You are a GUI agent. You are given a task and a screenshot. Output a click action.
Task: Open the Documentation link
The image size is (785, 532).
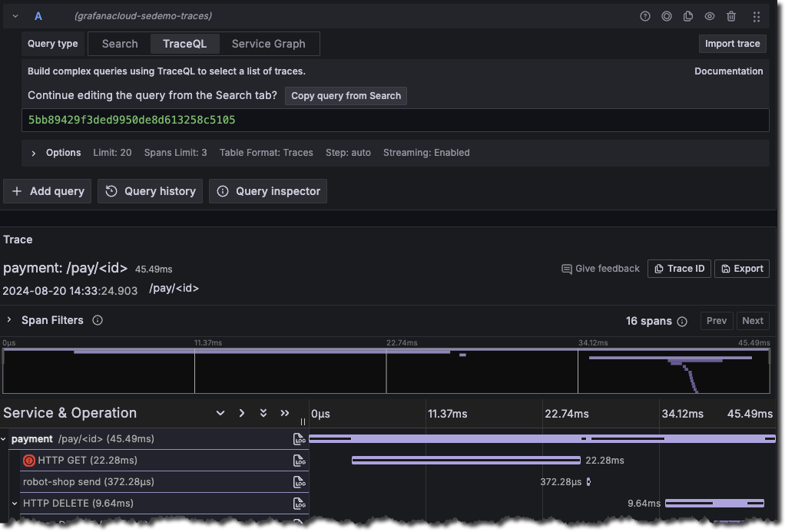click(728, 71)
